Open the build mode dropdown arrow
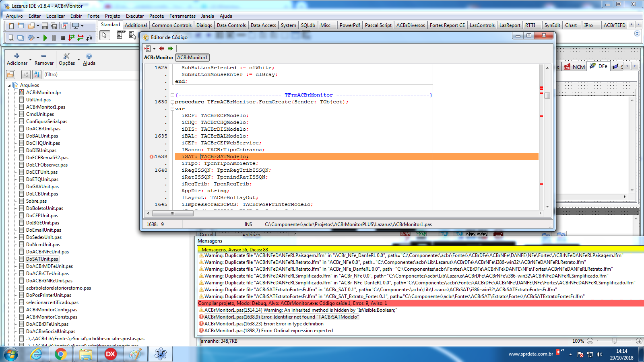This screenshot has height=362, width=644. coord(38,38)
